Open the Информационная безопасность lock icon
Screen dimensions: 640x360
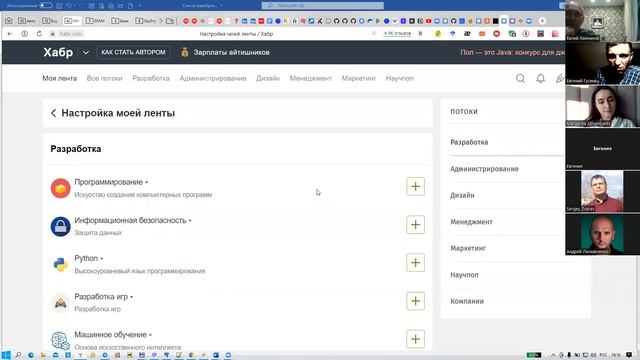click(x=60, y=226)
